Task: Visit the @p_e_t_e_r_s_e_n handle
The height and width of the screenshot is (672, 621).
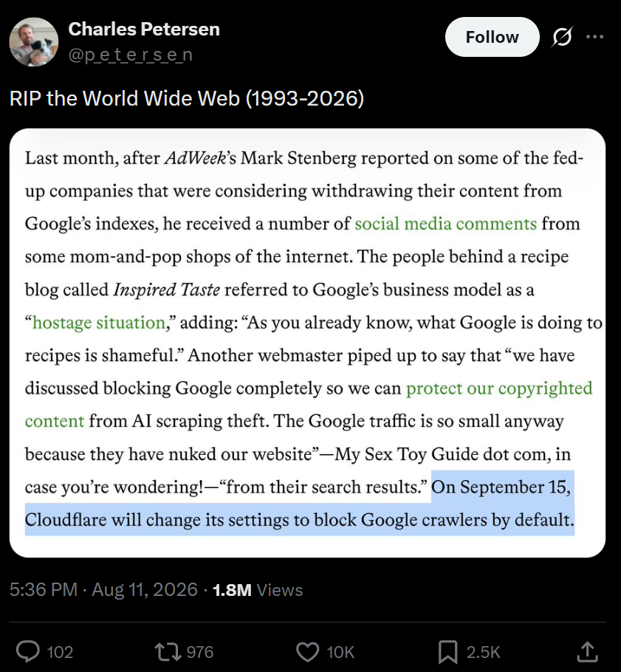Action: tap(131, 55)
